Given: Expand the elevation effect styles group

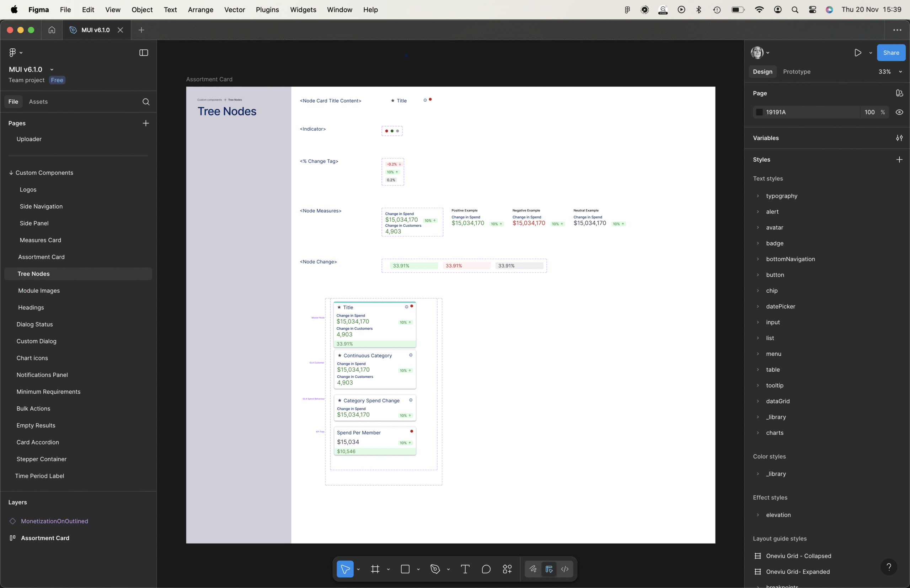Looking at the screenshot, I should click(758, 515).
